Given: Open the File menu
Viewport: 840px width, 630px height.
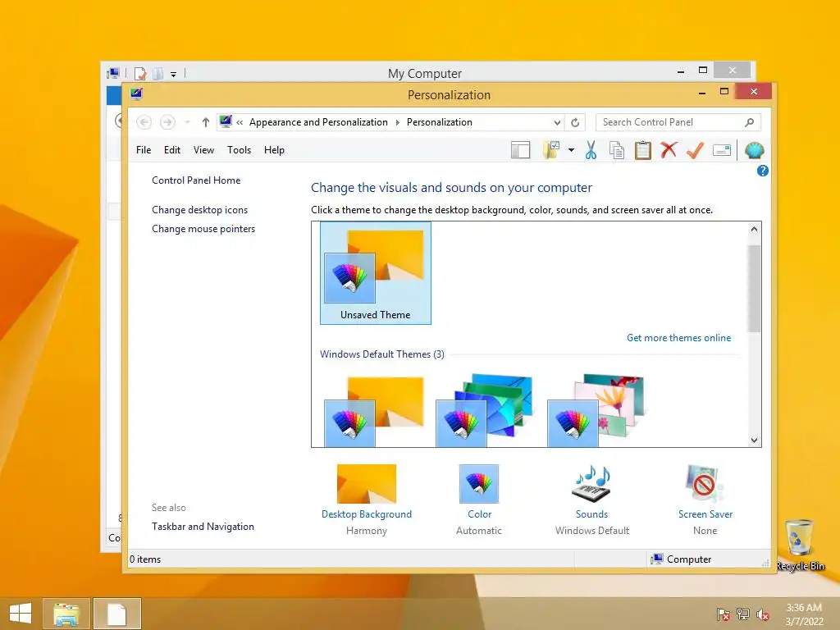Looking at the screenshot, I should click(144, 150).
